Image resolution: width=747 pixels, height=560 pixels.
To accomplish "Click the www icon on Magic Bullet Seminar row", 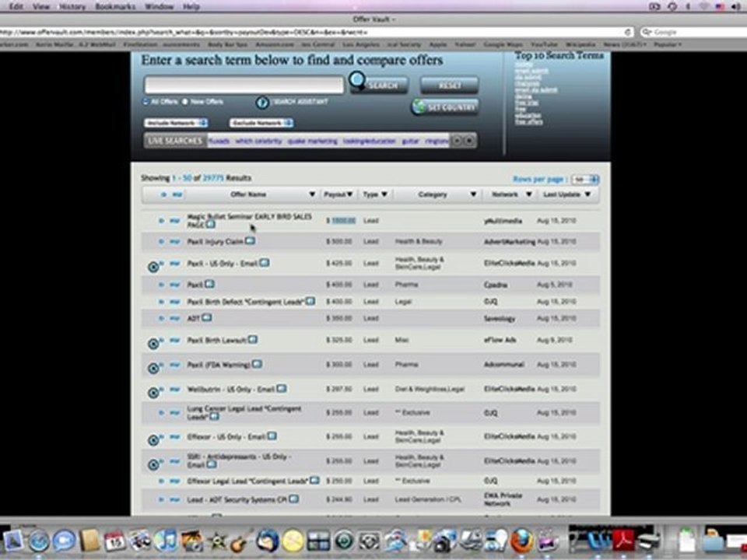I will [175, 220].
